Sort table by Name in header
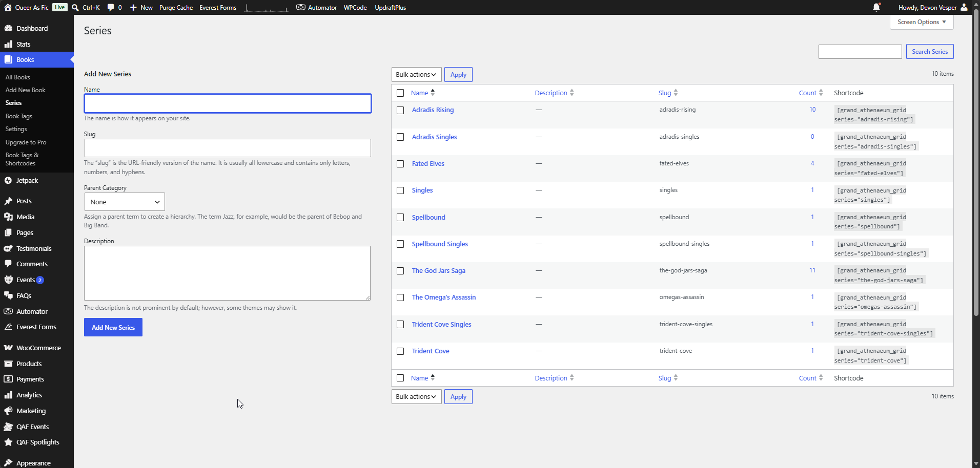980x468 pixels. (423, 93)
